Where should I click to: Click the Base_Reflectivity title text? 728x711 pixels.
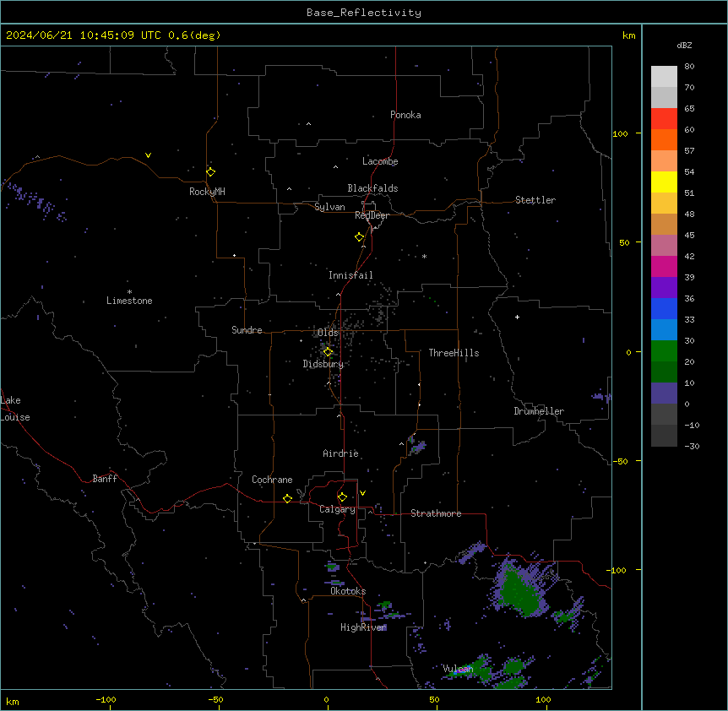[x=364, y=13]
